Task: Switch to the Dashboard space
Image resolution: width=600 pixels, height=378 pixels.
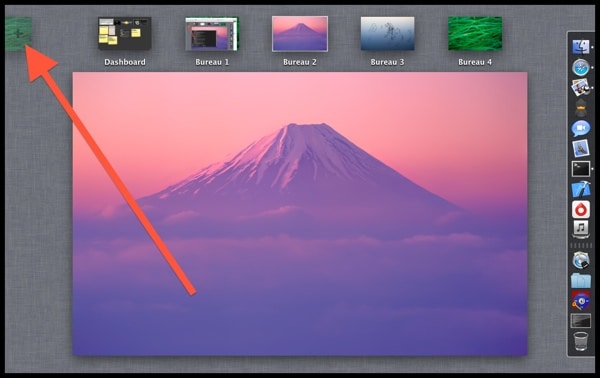Action: tap(124, 34)
